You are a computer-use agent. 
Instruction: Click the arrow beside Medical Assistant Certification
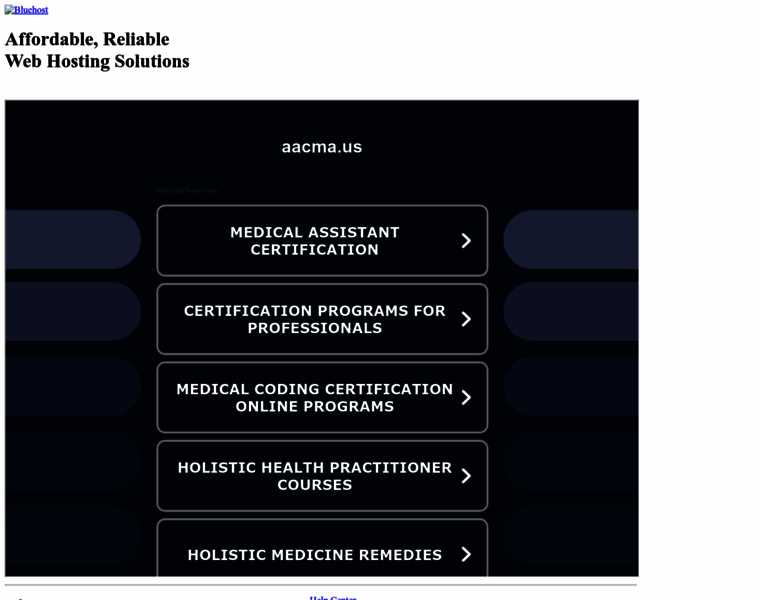click(x=466, y=241)
